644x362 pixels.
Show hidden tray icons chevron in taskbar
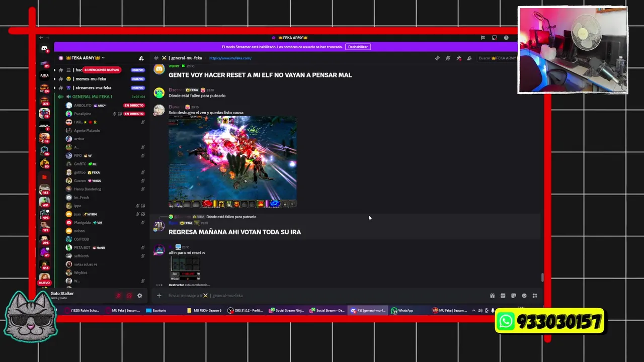[x=473, y=310]
